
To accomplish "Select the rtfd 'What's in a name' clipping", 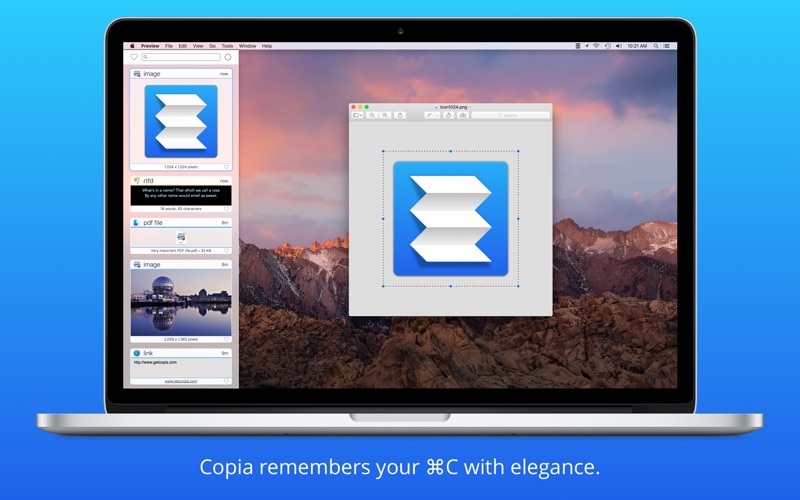I will [181, 193].
